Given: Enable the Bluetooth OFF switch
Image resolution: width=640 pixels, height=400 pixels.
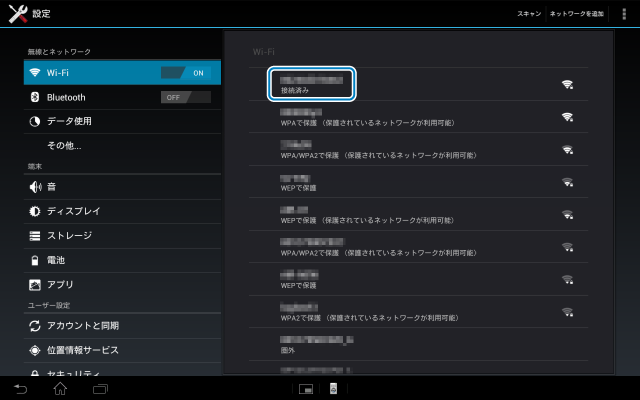Looking at the screenshot, I should tap(186, 97).
